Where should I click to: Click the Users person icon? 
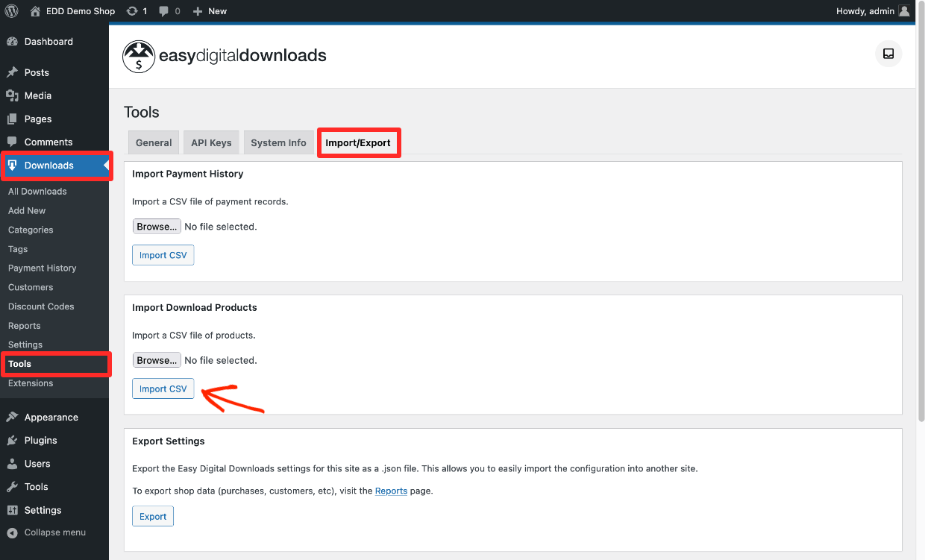coord(12,464)
